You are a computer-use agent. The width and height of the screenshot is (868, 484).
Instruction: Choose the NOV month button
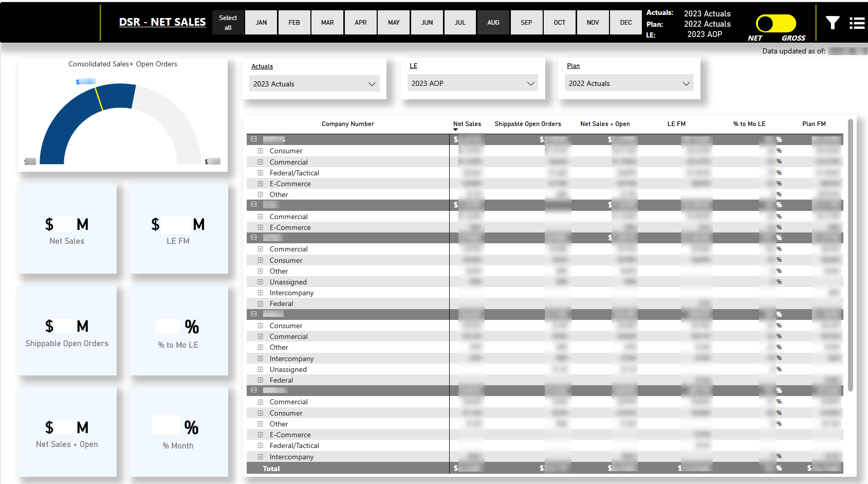click(x=593, y=23)
